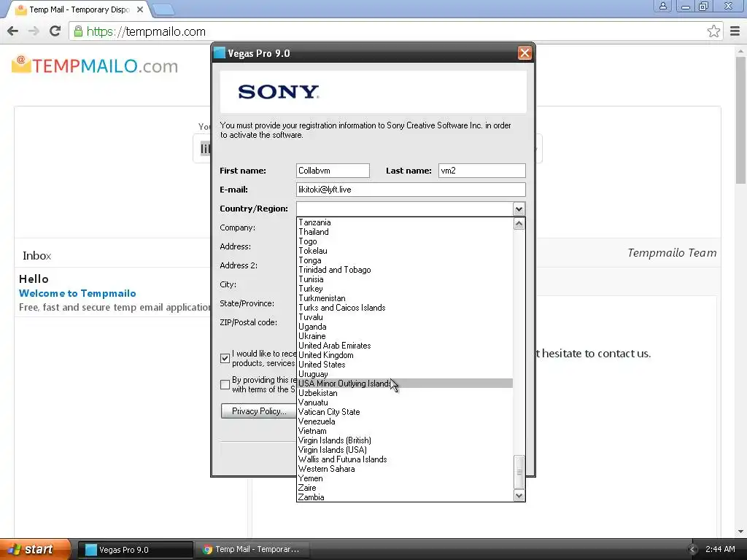Viewport: 747px width, 560px height.
Task: Close the Vegas Pro 9.0 dialog
Action: (525, 53)
